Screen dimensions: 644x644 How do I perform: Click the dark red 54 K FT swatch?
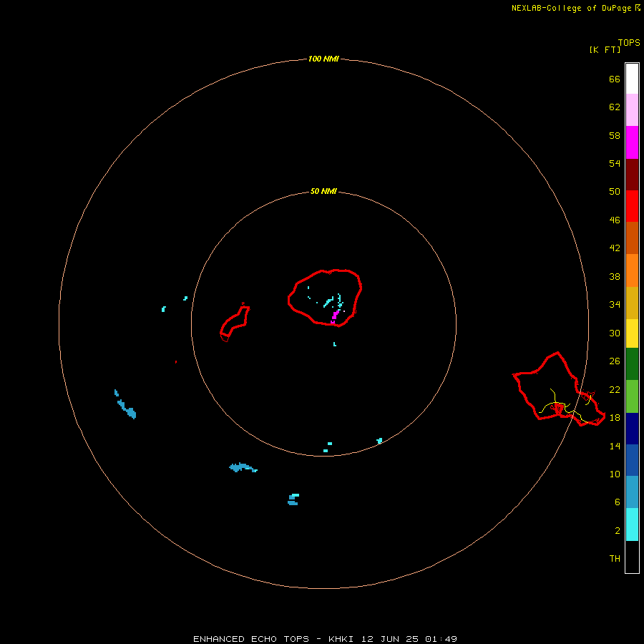(632, 175)
